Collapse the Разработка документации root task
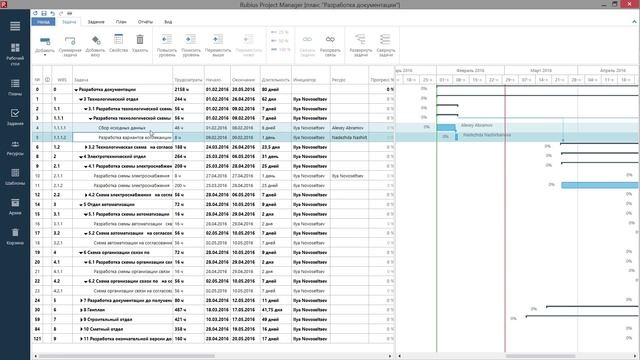Viewport: 640px width, 360px height. tap(76, 90)
